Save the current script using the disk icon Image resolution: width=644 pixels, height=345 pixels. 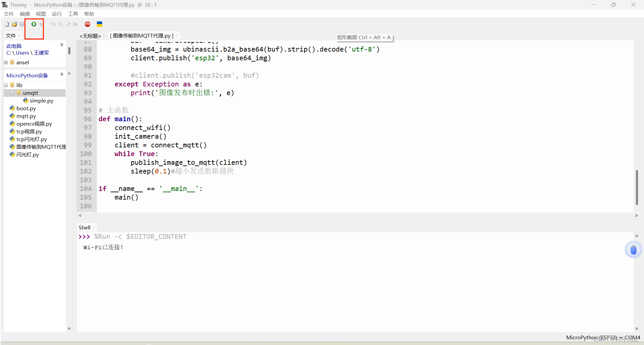[22, 24]
